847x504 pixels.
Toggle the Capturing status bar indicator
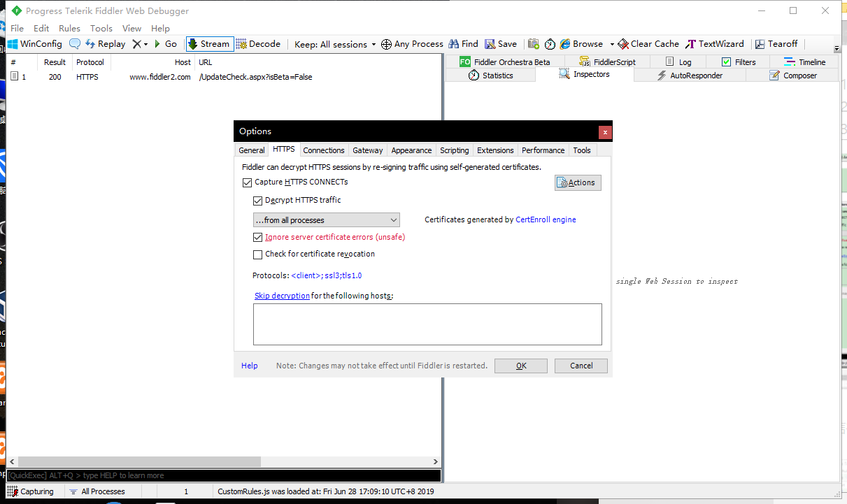tap(32, 491)
